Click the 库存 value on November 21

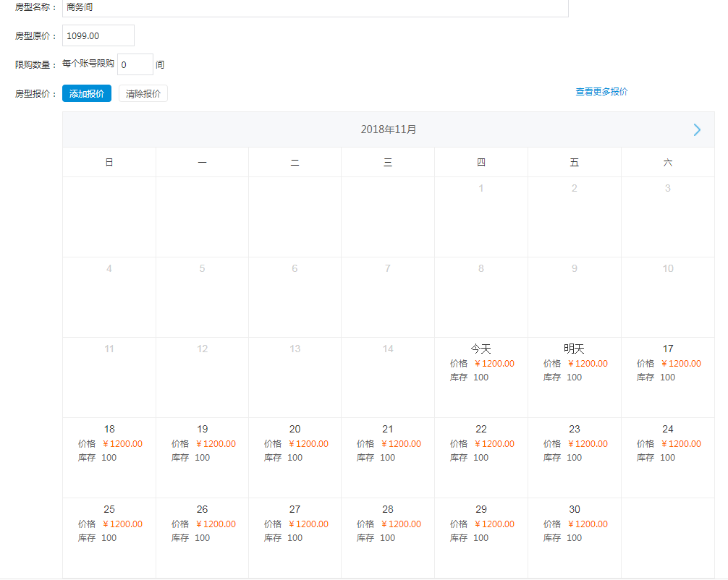(x=388, y=458)
